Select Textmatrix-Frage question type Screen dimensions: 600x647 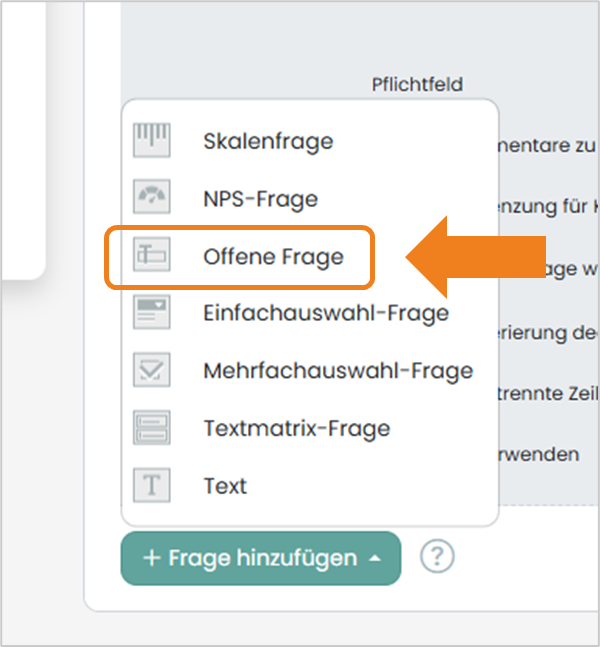point(297,429)
